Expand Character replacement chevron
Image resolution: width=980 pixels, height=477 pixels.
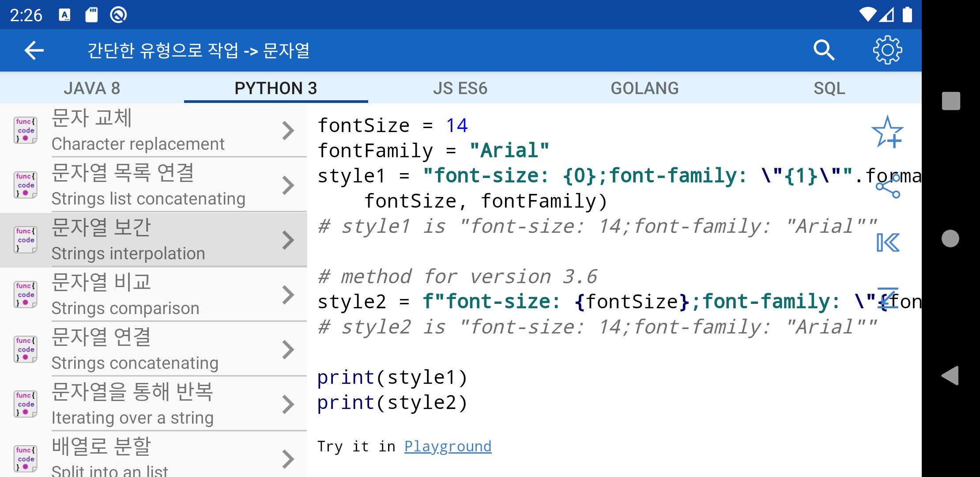pos(288,131)
